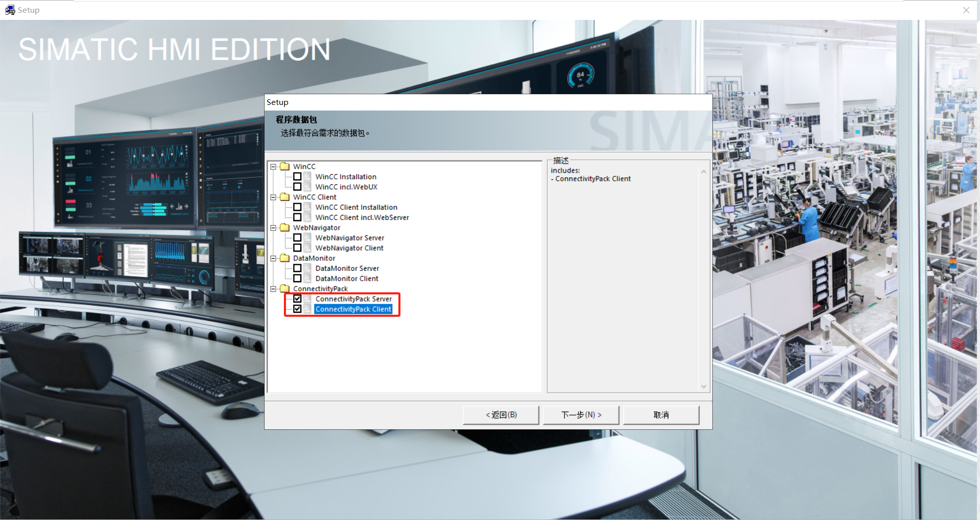Screen dimensions: 980x520
Task: Click the DataMonitor Server package icon
Action: 308,268
